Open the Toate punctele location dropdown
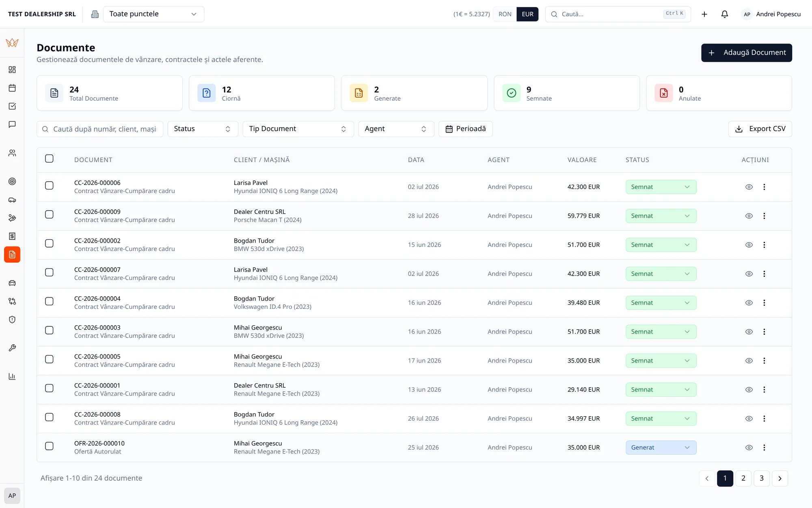The width and height of the screenshot is (812, 508). click(153, 14)
